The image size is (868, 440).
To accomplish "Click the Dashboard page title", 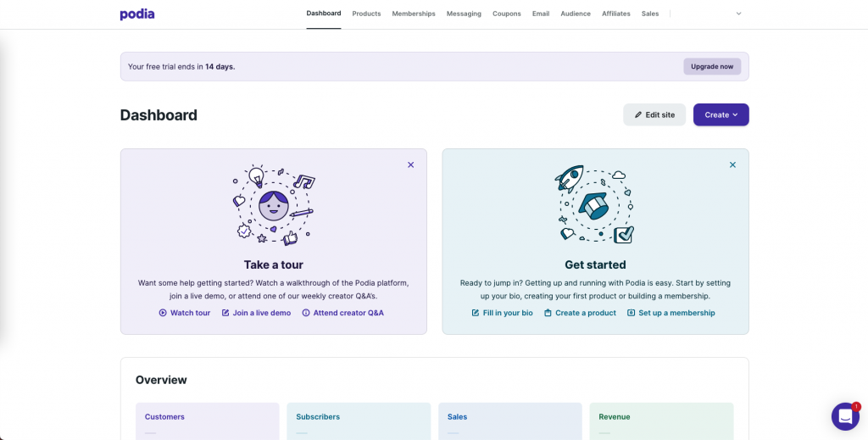I will pos(159,115).
